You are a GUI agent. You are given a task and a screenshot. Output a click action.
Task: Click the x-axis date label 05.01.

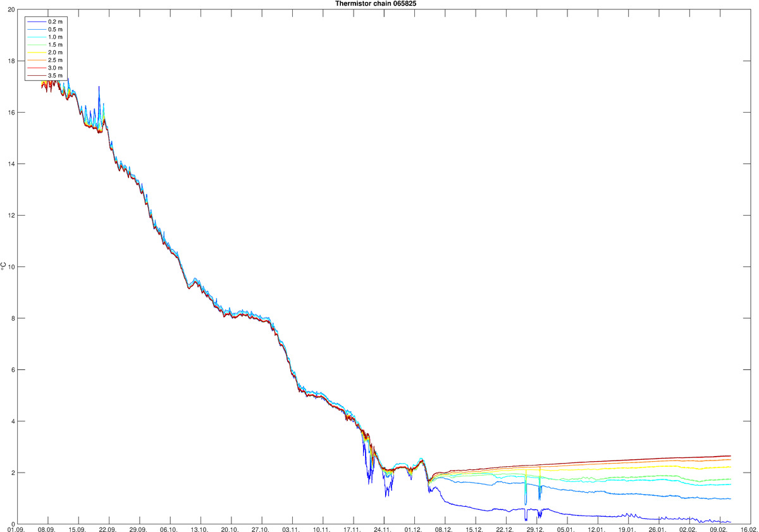coord(566,529)
